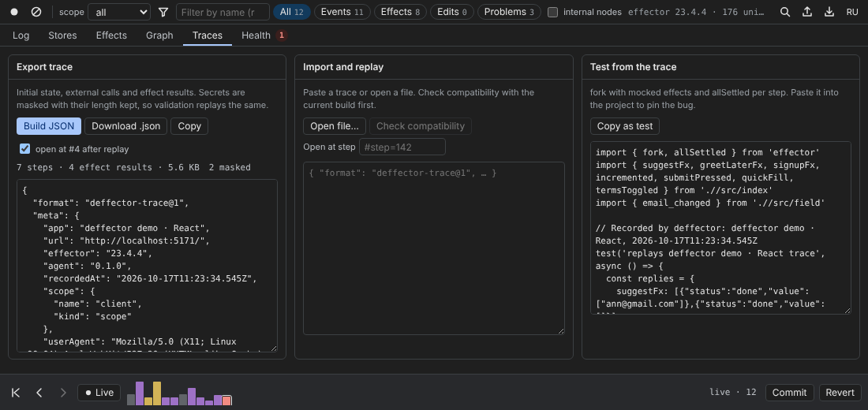The width and height of the screenshot is (868, 410).
Task: Select the Effects 8 filter chip
Action: [x=400, y=12]
